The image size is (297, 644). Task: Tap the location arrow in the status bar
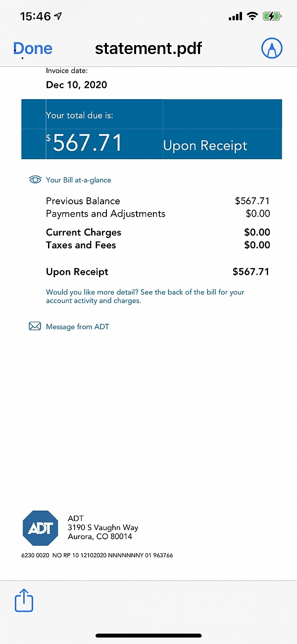[58, 15]
